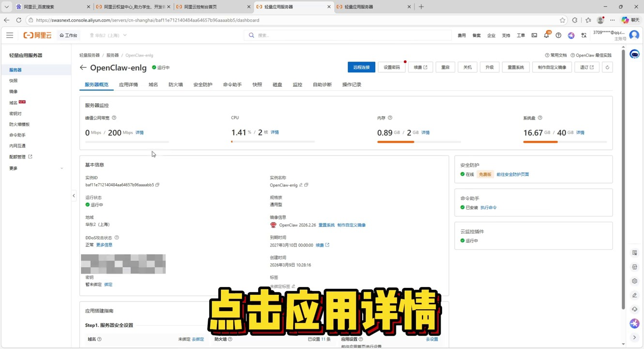Open the 操作记录 tab
This screenshot has height=349, width=644.
click(x=352, y=84)
